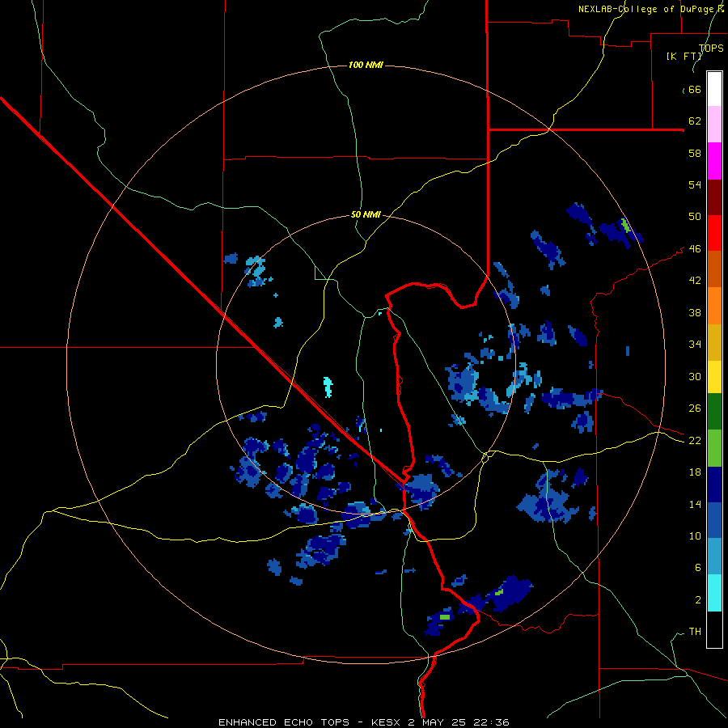
Task: Click the legend value 2
Action: [x=698, y=600]
